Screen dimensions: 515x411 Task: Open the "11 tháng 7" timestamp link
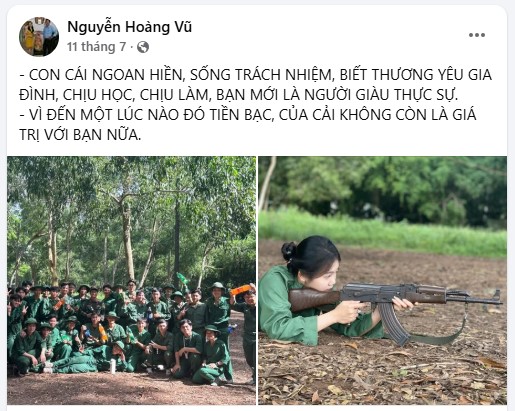97,47
